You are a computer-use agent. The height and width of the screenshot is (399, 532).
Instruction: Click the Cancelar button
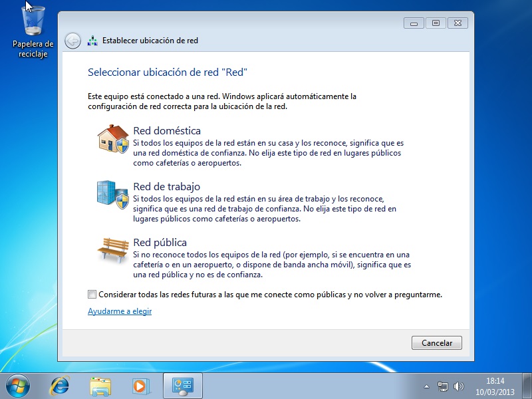(437, 342)
